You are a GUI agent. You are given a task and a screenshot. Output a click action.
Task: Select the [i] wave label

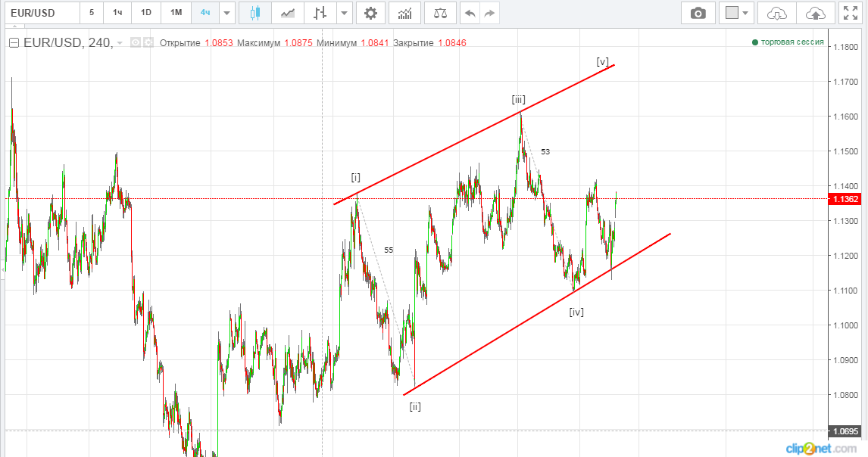click(x=355, y=178)
